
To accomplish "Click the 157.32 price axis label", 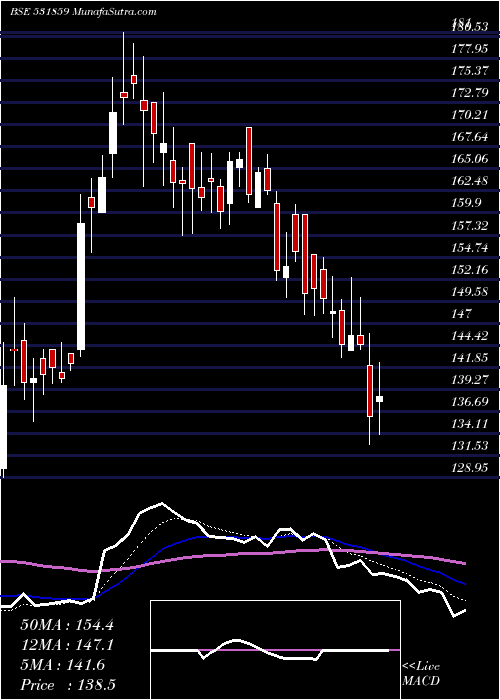I will [x=470, y=225].
